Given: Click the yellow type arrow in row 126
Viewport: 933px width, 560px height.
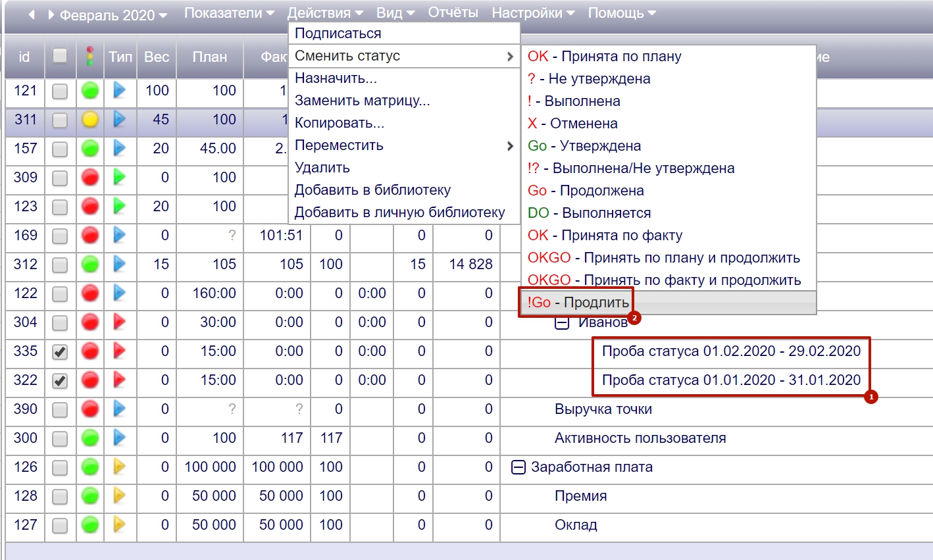Looking at the screenshot, I should 119,467.
